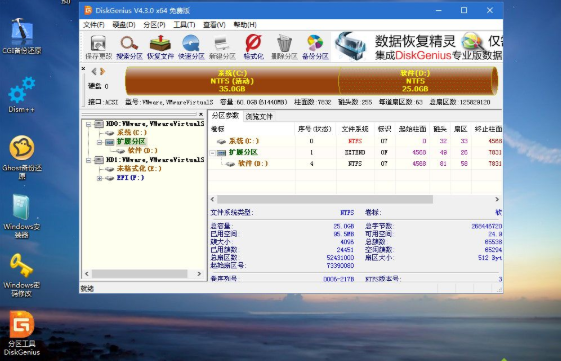Image resolution: width=561 pixels, height=361 pixels.
Task: Open Dism++ desktop icon
Action: point(22,95)
